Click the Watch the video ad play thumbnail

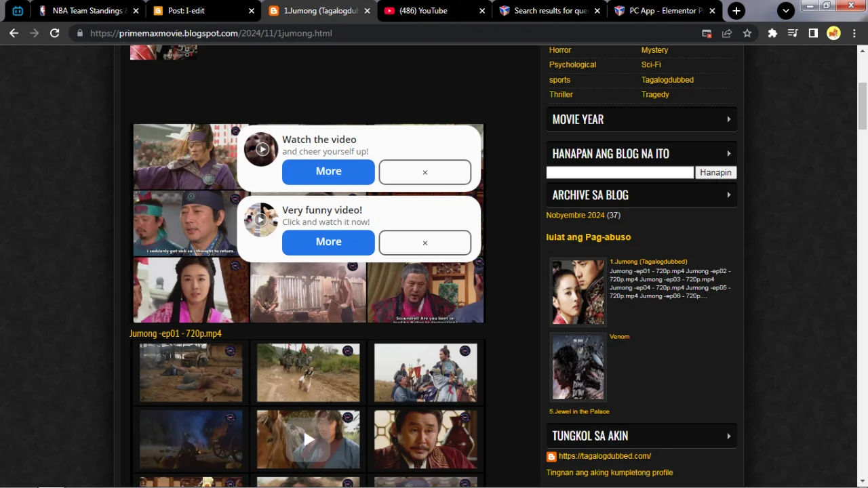click(261, 149)
